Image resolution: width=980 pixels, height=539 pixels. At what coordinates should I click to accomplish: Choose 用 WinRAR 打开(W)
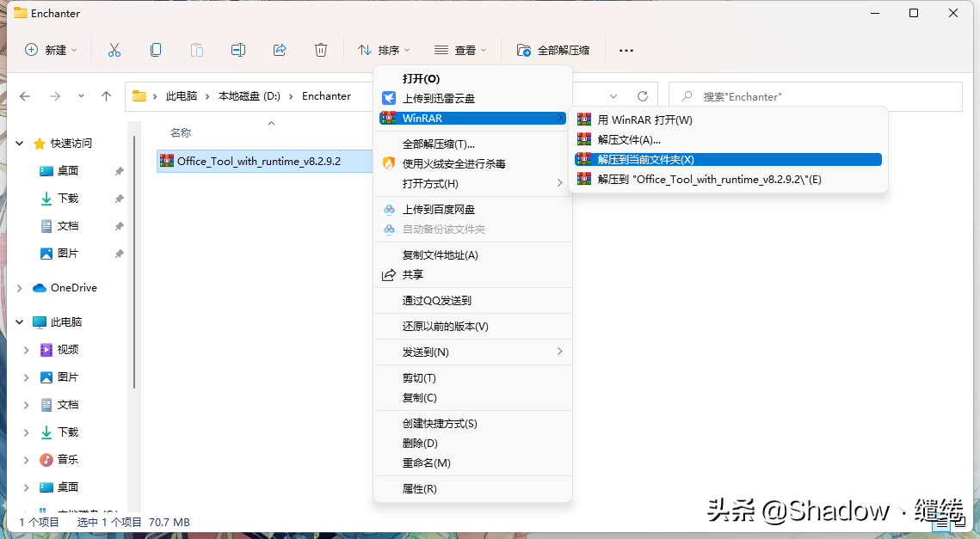(728, 119)
